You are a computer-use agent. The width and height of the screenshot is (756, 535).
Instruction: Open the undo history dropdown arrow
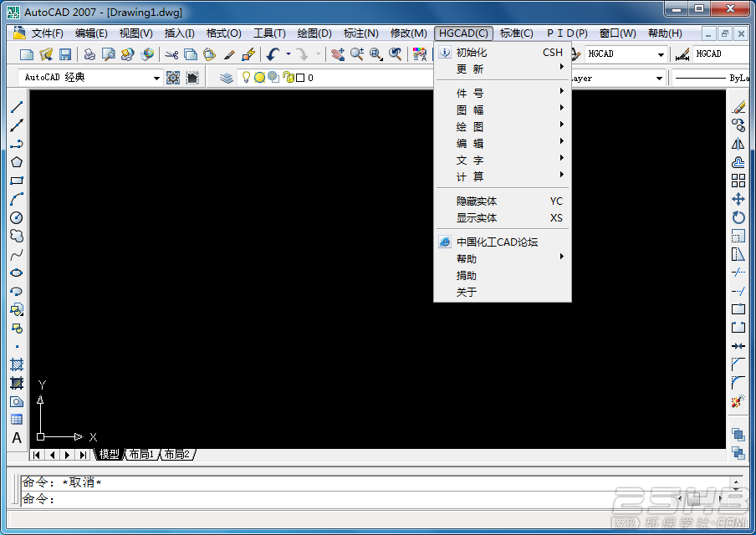click(x=289, y=54)
